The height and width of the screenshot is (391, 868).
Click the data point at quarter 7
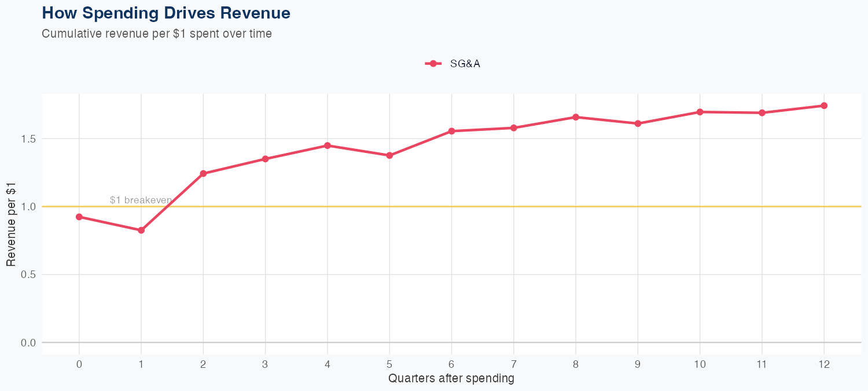[x=514, y=127]
